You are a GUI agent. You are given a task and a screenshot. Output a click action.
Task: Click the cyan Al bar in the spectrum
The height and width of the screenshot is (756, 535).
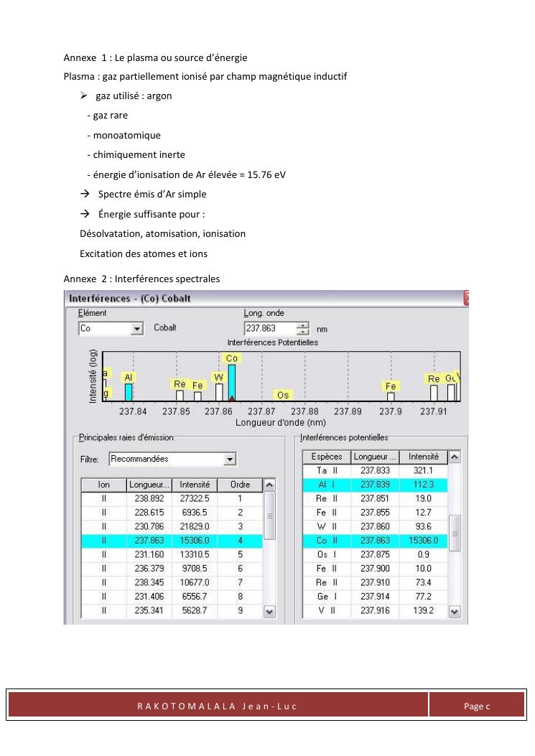[129, 391]
